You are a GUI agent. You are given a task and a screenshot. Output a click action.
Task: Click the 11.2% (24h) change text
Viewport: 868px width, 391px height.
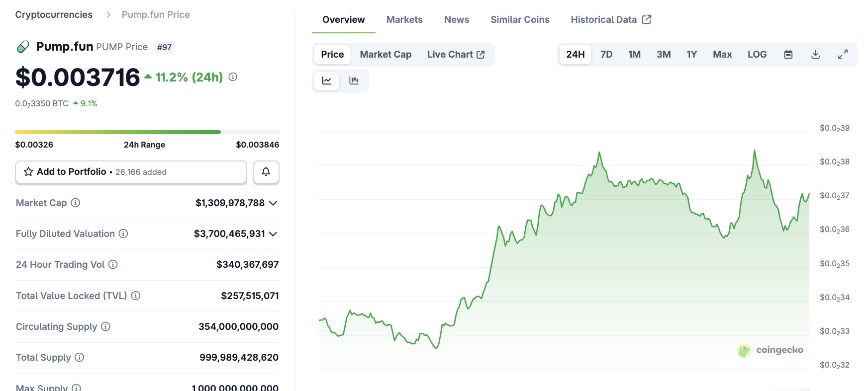(x=189, y=78)
